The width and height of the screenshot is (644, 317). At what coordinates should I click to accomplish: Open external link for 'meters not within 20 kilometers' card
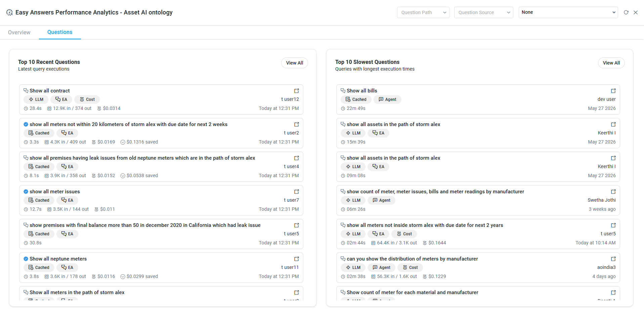pyautogui.click(x=297, y=124)
